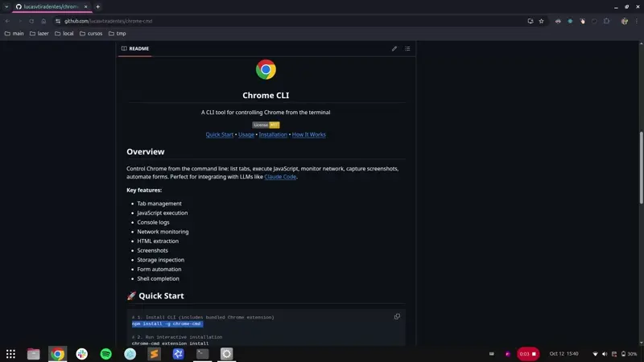Select the lucasvtiradentes/chrome-cmd tab
This screenshot has width=644, height=362.
(x=52, y=6)
